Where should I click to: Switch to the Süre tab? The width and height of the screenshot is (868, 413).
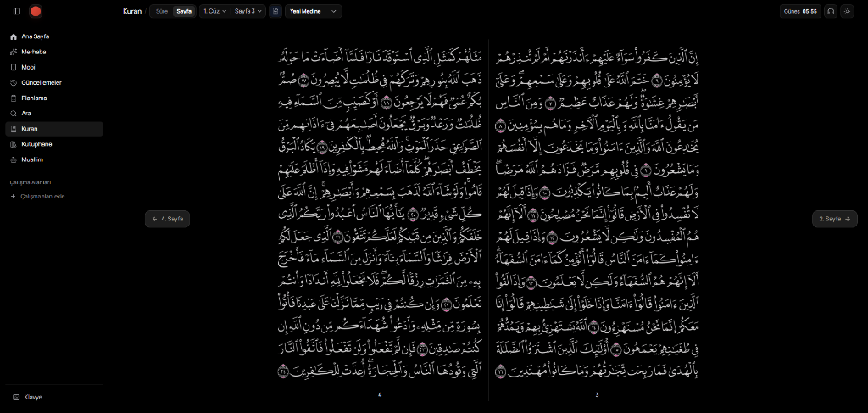(x=162, y=11)
